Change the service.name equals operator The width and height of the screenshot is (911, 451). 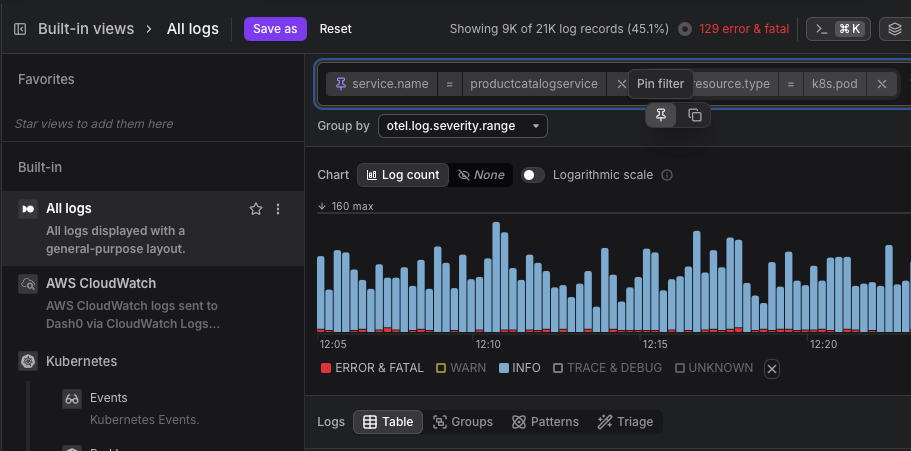click(x=449, y=84)
